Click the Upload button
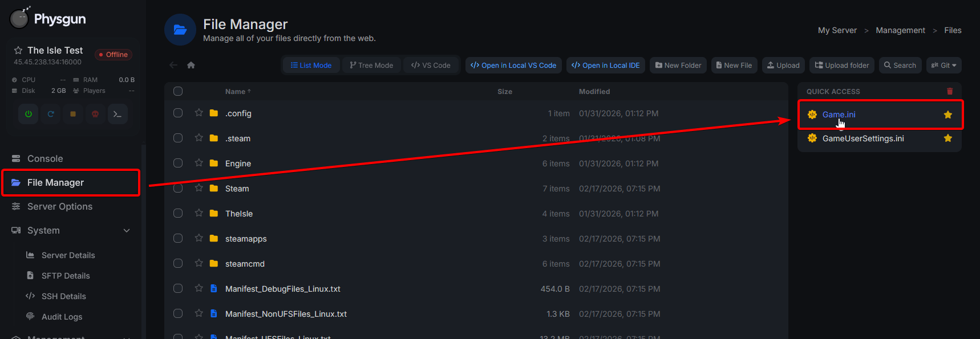Image resolution: width=980 pixels, height=339 pixels. click(x=783, y=66)
